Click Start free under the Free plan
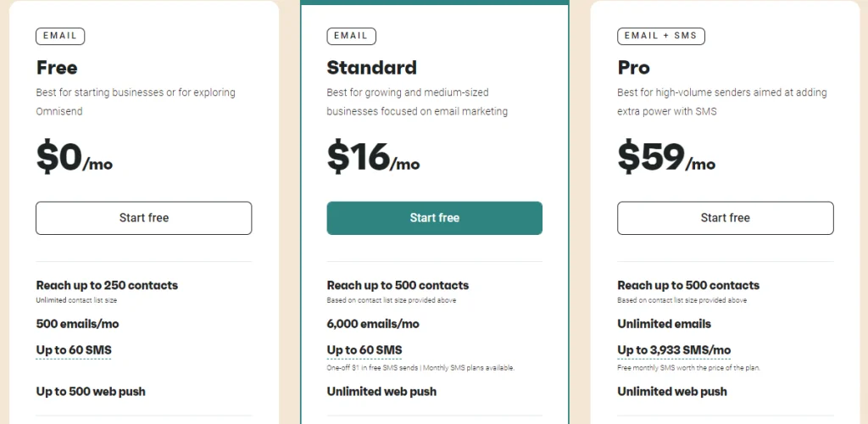Image resolution: width=868 pixels, height=424 pixels. tap(143, 218)
